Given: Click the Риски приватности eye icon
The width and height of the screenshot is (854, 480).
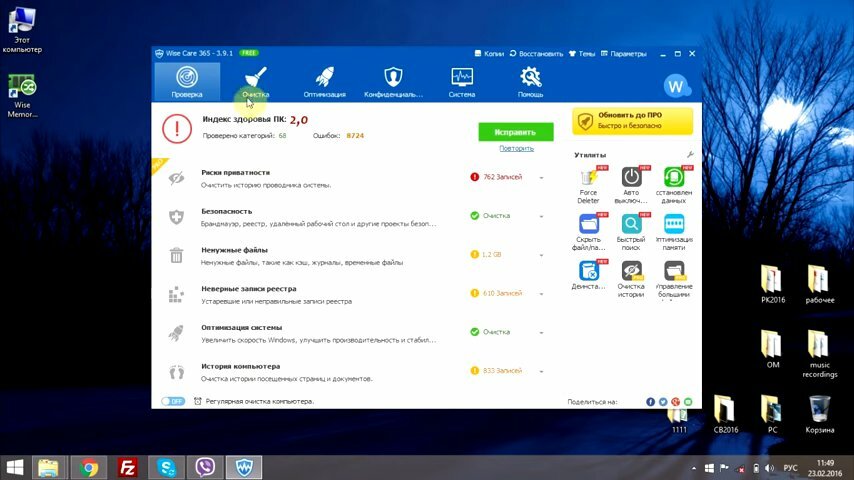Looking at the screenshot, I should 176,178.
